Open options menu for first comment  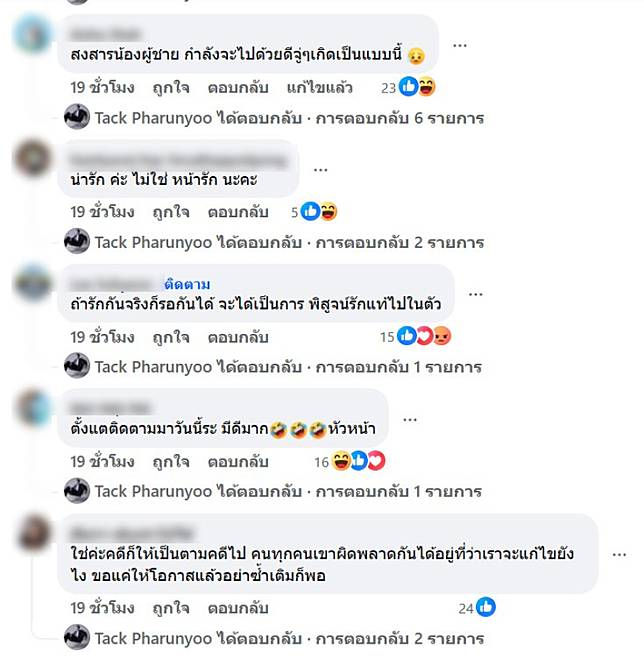460,45
